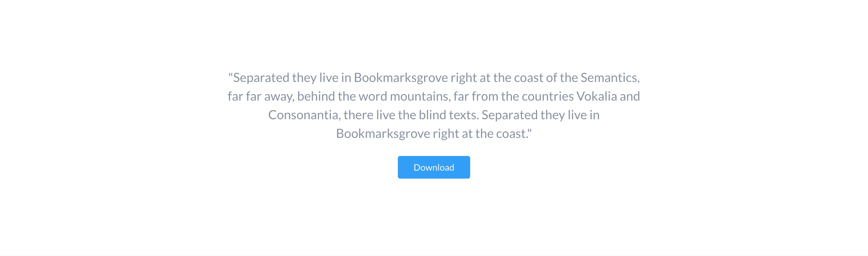
Task: Click the blue Download button
Action: click(434, 167)
